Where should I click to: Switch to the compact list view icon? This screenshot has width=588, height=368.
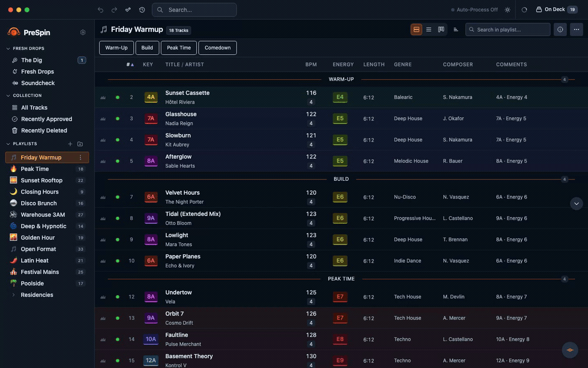pos(429,29)
